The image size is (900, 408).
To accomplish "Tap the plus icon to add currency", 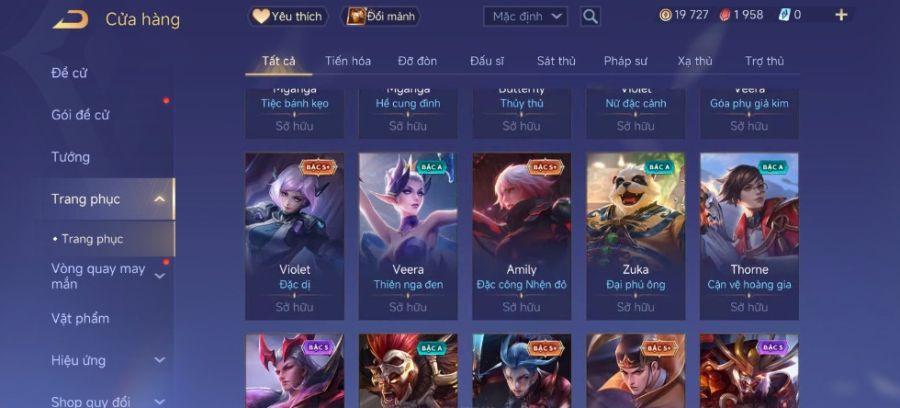I will 841,15.
